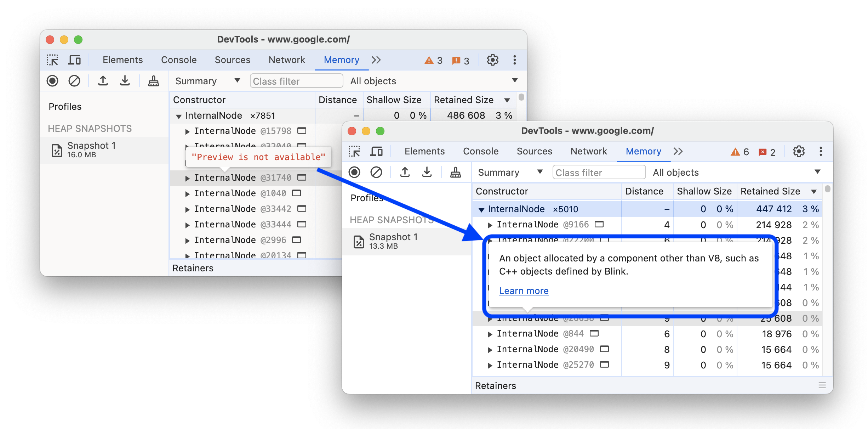Expand the InternalNode @9166 tree item
Image resolution: width=868 pixels, height=429 pixels.
pyautogui.click(x=486, y=226)
